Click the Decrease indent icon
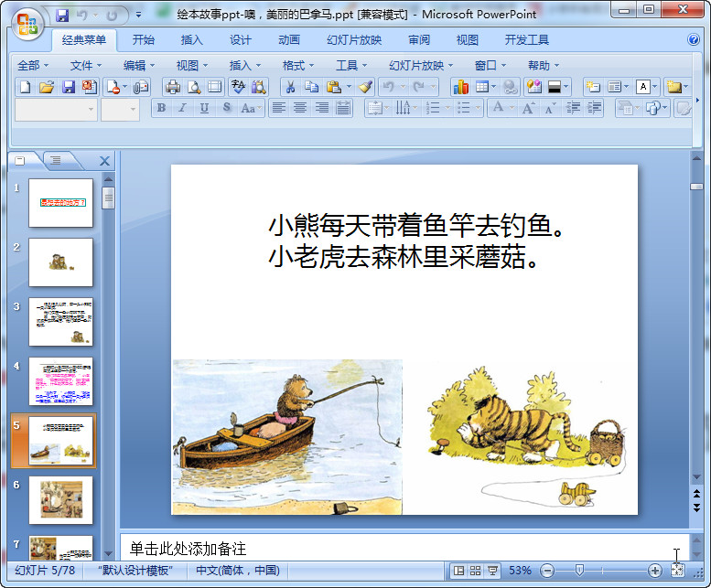This screenshot has width=711, height=588. [573, 108]
